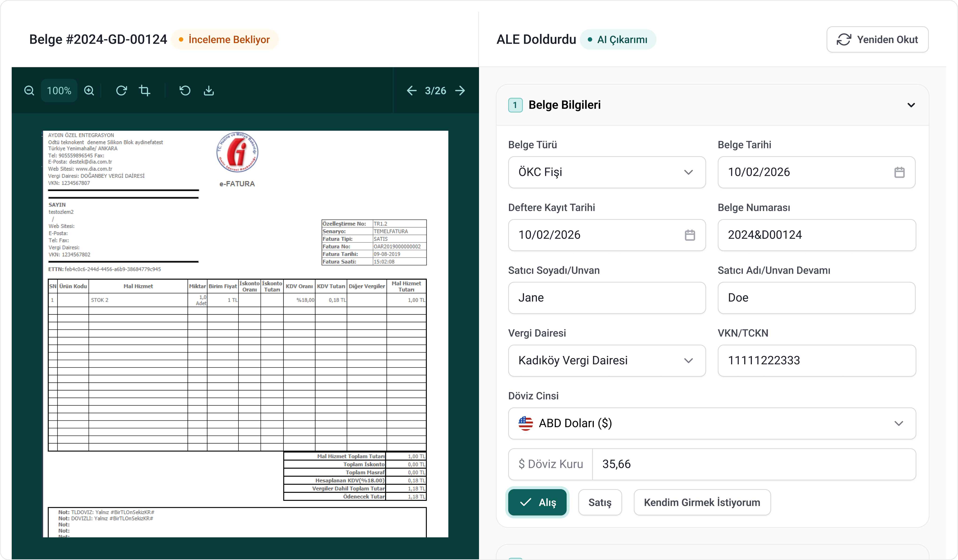Open calendar for Deftere Kayıt Tarihi
Image resolution: width=958 pixels, height=560 pixels.
689,235
